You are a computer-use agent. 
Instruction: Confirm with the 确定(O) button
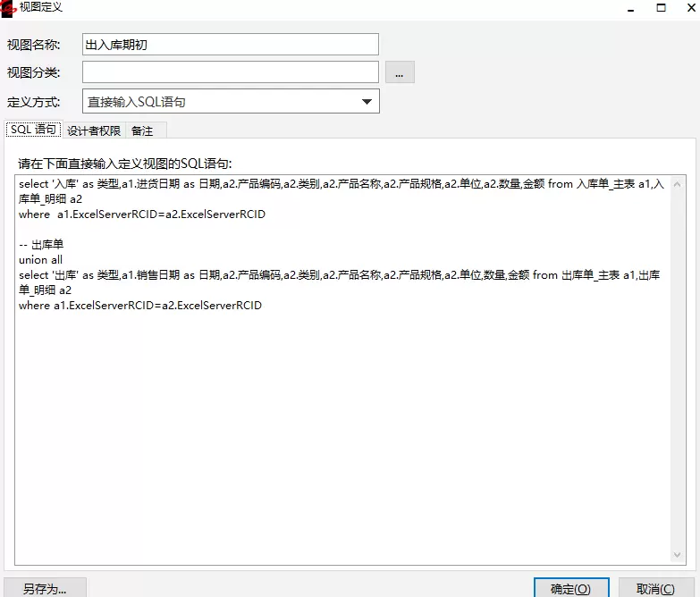pyautogui.click(x=570, y=588)
